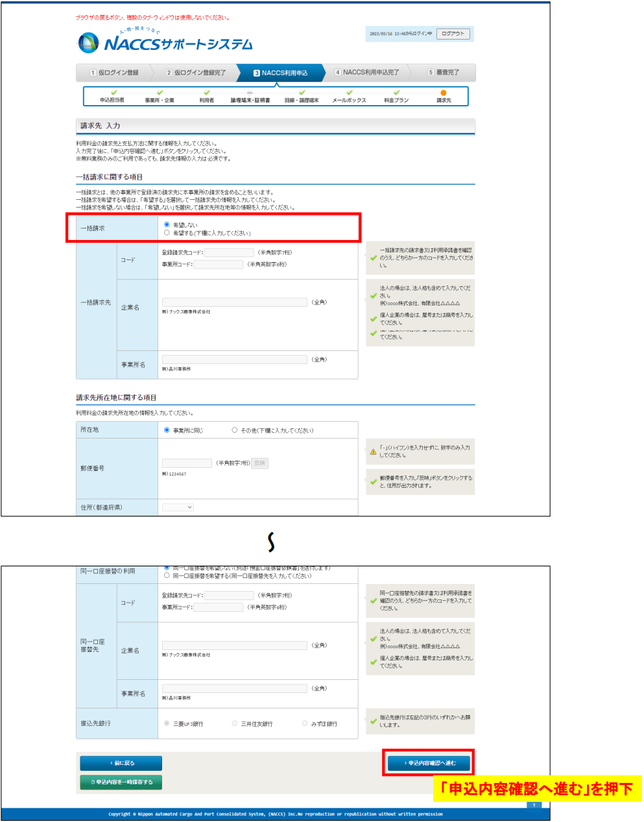Click the 前に戻る button
The width and height of the screenshot is (644, 822).
point(121,763)
